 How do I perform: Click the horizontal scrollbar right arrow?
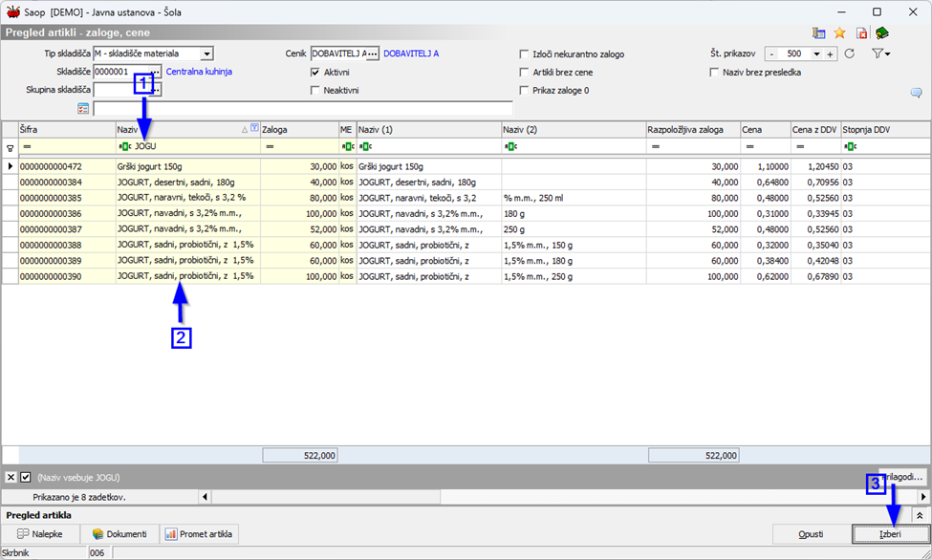tap(923, 496)
